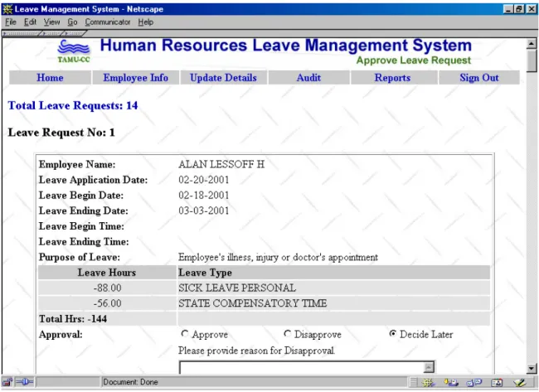This screenshot has height=392, width=539.
Task: Open Address Book icon in the component bar
Action: pyautogui.click(x=497, y=382)
